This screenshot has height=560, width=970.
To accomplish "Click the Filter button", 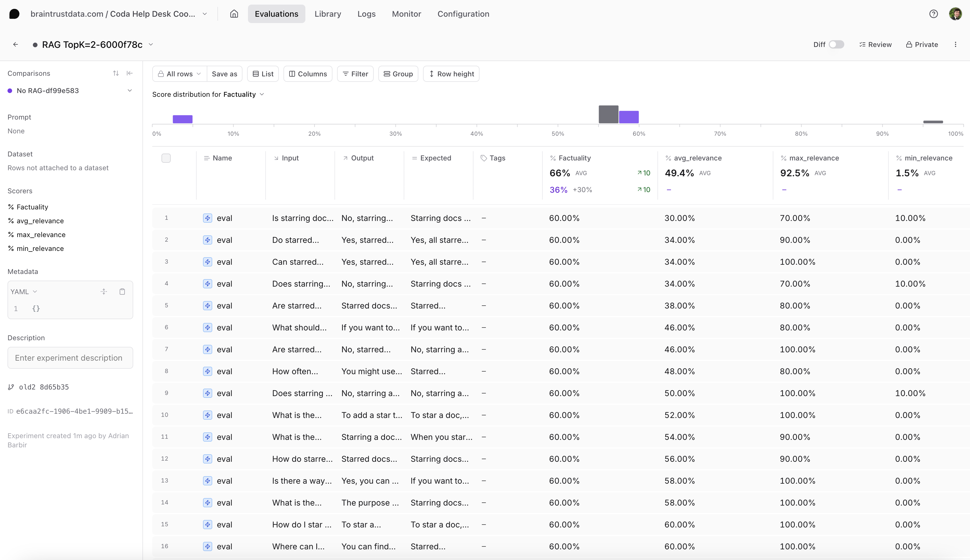I will point(355,74).
